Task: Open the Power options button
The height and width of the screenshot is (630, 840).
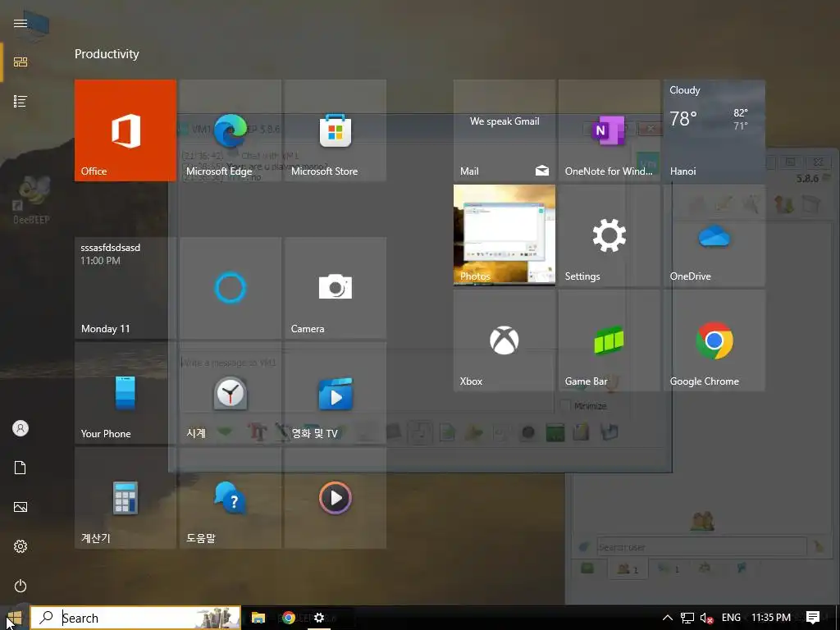Action: pyautogui.click(x=21, y=586)
